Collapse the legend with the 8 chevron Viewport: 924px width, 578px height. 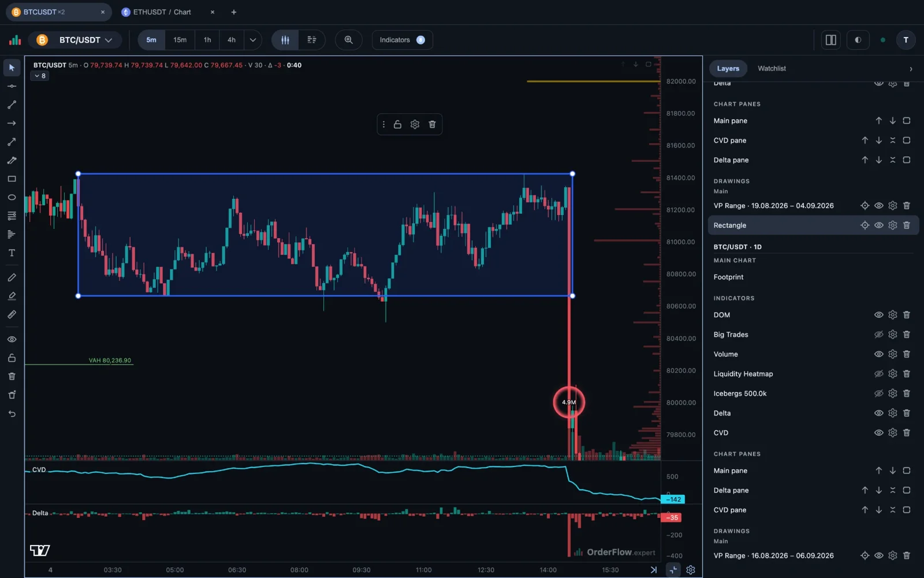coord(40,76)
